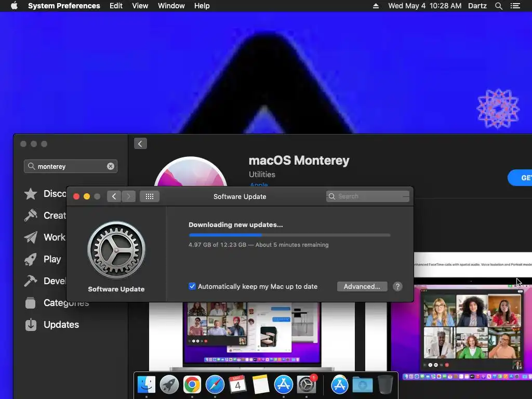The width and height of the screenshot is (532, 399).
Task: Open Develop in App Store sidebar
Action: [x=45, y=281]
